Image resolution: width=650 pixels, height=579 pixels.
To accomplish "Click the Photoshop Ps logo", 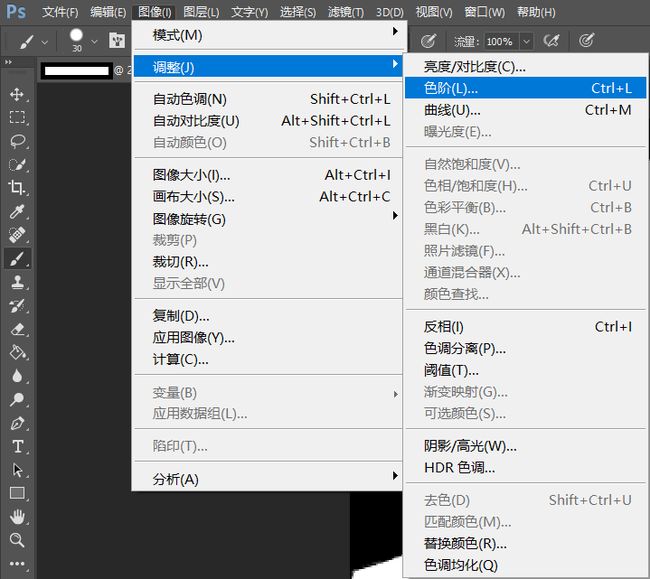I will [x=16, y=12].
